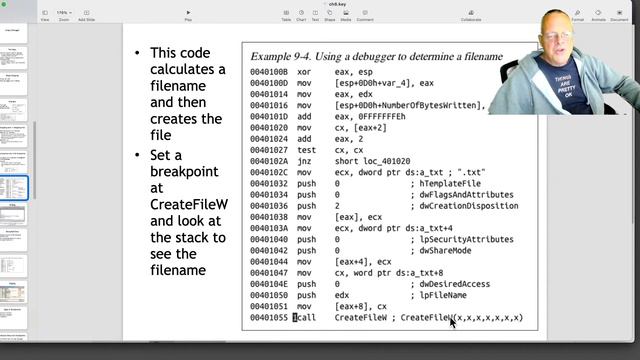Open the Shape picker
The width and height of the screenshot is (640, 360).
(x=330, y=16)
